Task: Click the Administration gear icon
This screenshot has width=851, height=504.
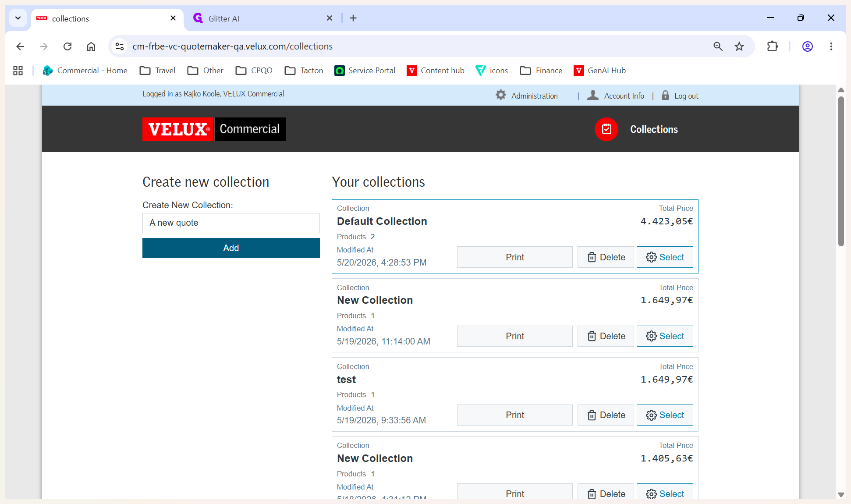Action: point(500,95)
